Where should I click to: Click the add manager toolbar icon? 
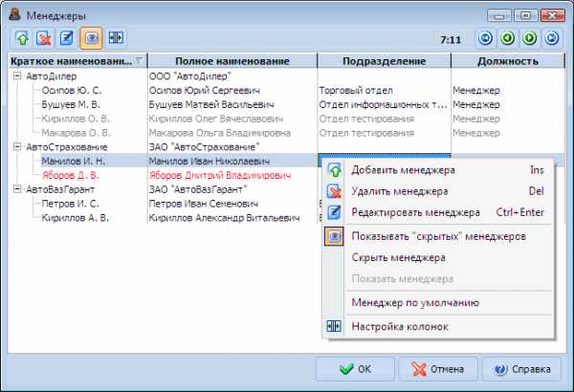(x=22, y=38)
